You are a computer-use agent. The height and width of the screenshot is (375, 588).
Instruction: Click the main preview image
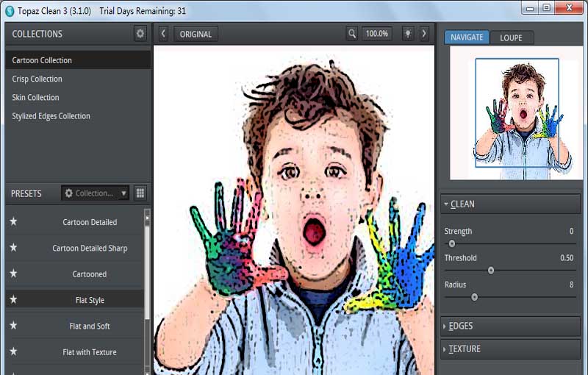[x=294, y=210]
